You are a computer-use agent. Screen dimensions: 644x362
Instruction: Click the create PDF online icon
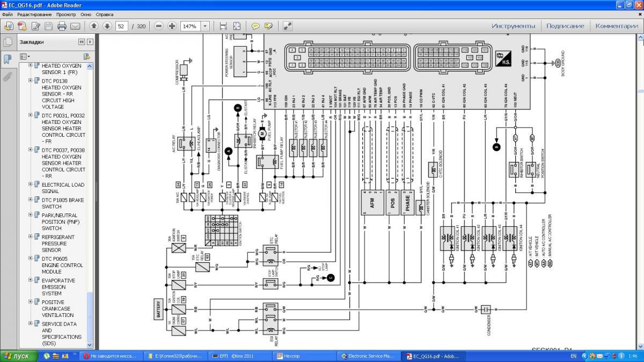pos(23,26)
